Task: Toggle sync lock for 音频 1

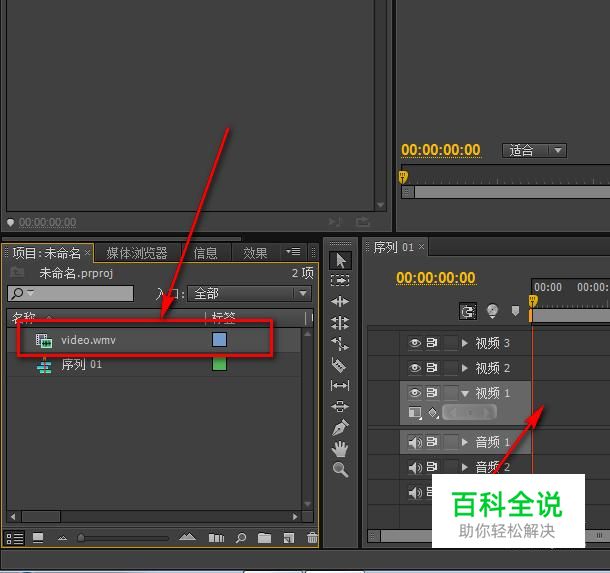Action: 432,442
